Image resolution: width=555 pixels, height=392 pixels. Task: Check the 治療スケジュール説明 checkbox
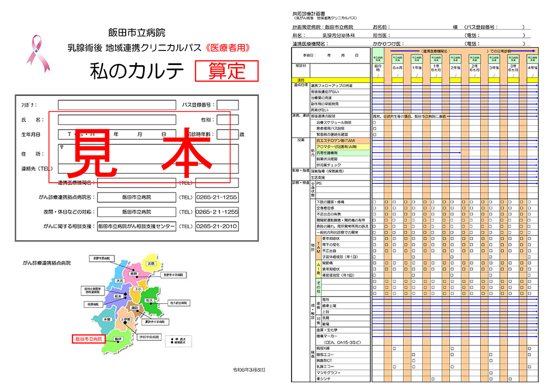tap(375, 123)
